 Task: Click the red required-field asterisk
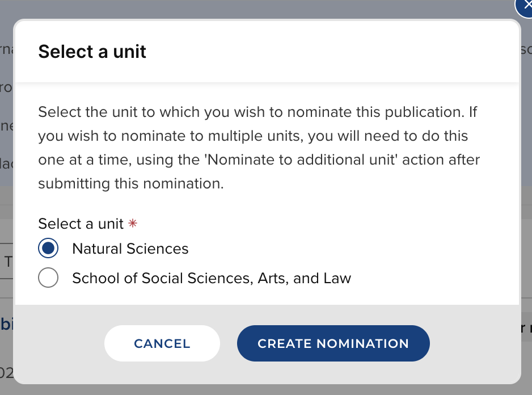click(132, 224)
